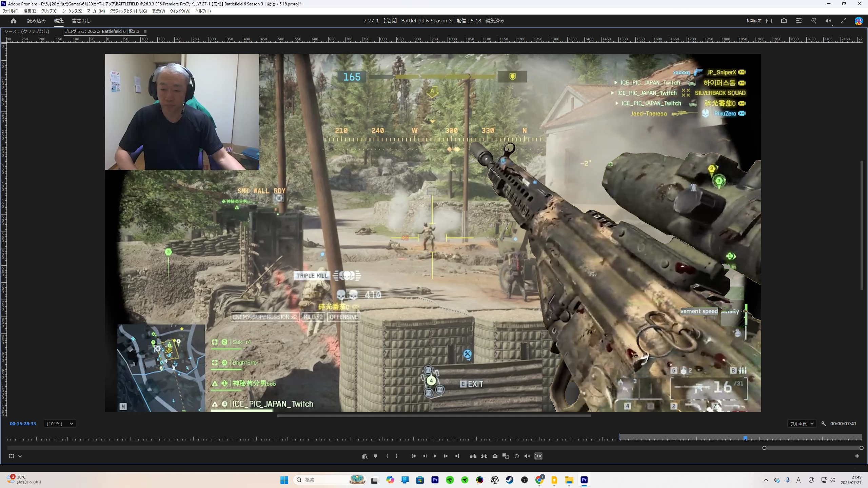Open the マーカー(M) menu
Image resolution: width=868 pixels, height=488 pixels.
(x=96, y=11)
